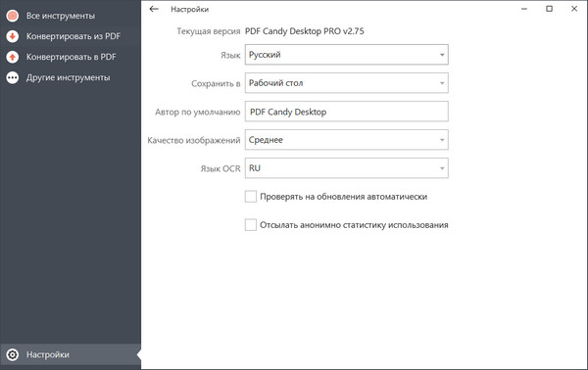Viewport: 588px width, 370px height.
Task: Select Конвертировать из PDF label
Action: 73,36
